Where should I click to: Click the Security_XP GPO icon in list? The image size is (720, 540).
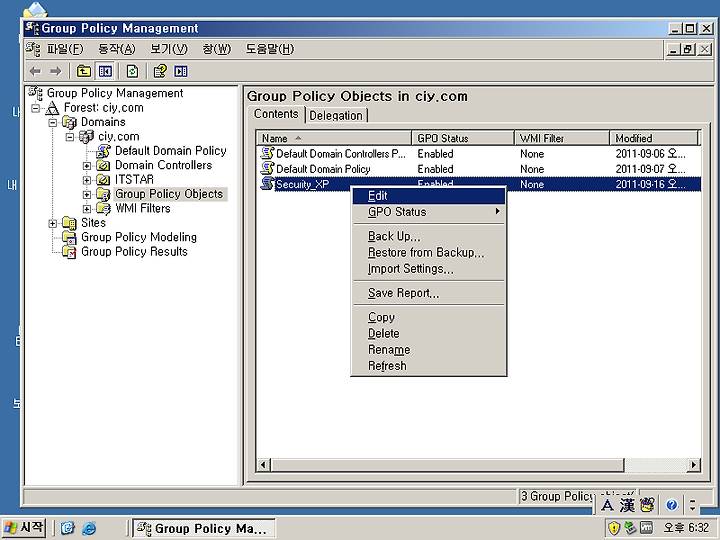pyautogui.click(x=267, y=184)
